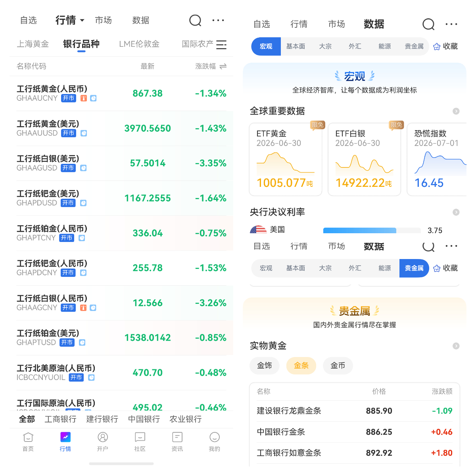Expand the 行情 dropdown arrow in the header

click(82, 20)
